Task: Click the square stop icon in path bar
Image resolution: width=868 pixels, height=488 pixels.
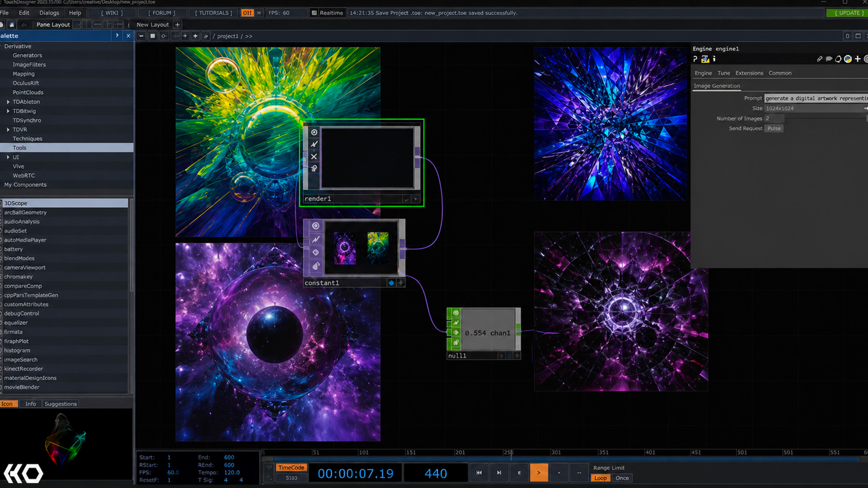Action: click(x=153, y=36)
